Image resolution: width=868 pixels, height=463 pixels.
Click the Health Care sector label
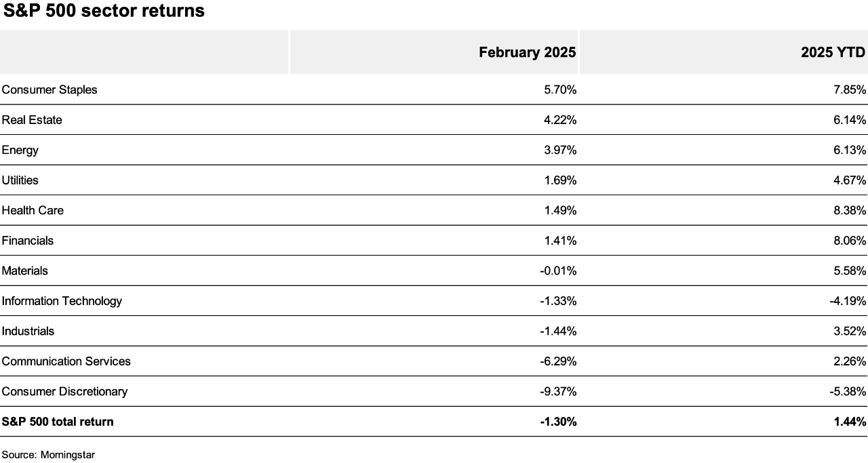point(33,210)
